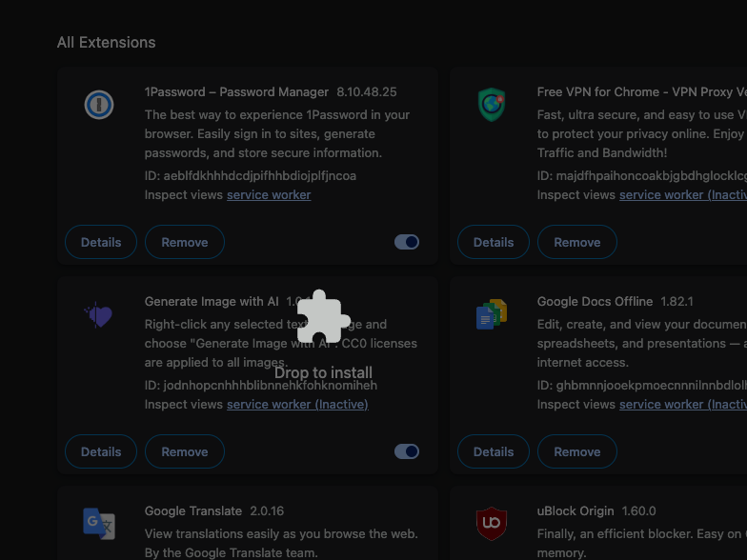Viewport: 747px width, 560px height.
Task: Click the Google Docs Offline icon
Action: pos(492,314)
